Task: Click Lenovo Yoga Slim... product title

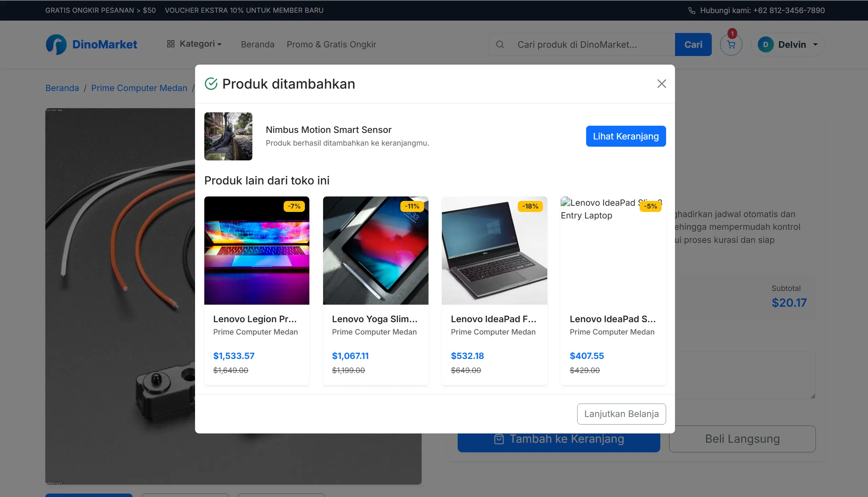Action: click(375, 319)
